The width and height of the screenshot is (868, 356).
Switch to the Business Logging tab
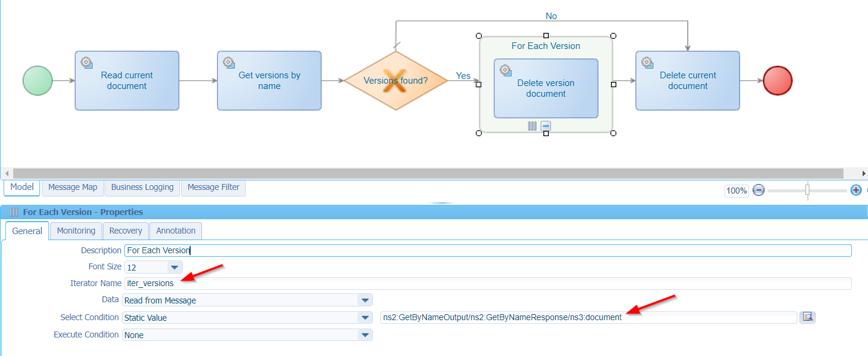pyautogui.click(x=142, y=188)
